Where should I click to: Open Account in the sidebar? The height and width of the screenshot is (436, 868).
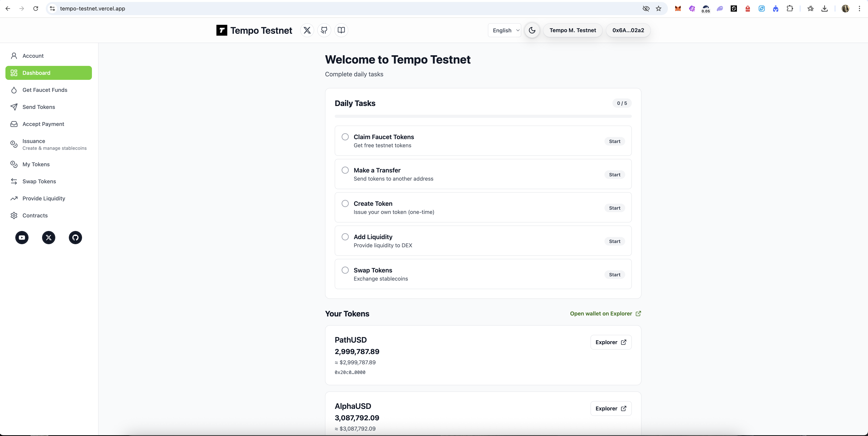tap(48, 56)
